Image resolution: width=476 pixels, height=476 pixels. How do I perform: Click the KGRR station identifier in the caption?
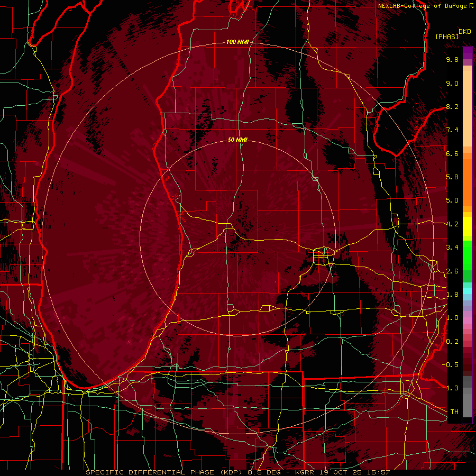click(304, 472)
